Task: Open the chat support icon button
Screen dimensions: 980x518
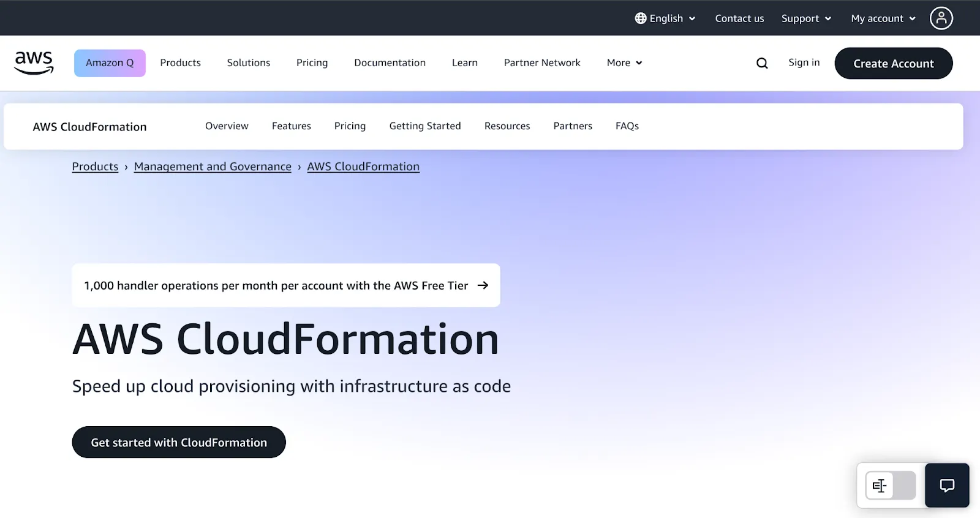Action: pos(947,486)
